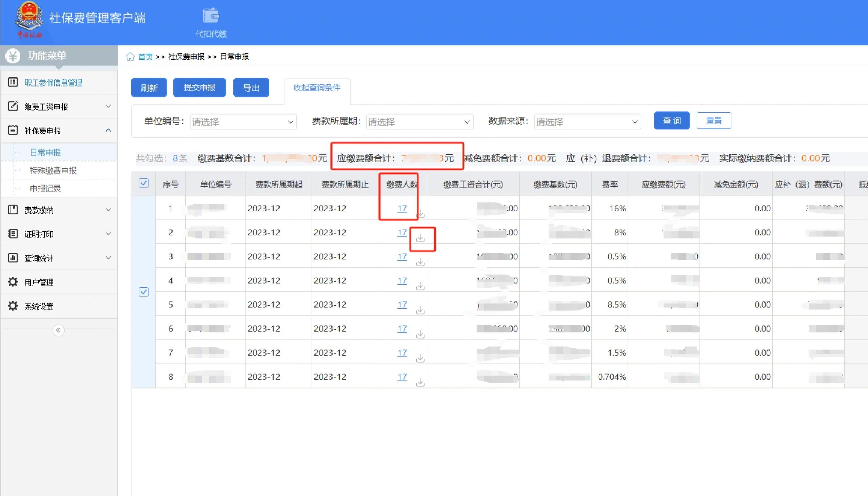Click the 重置 button
The width and height of the screenshot is (868, 496).
click(713, 120)
